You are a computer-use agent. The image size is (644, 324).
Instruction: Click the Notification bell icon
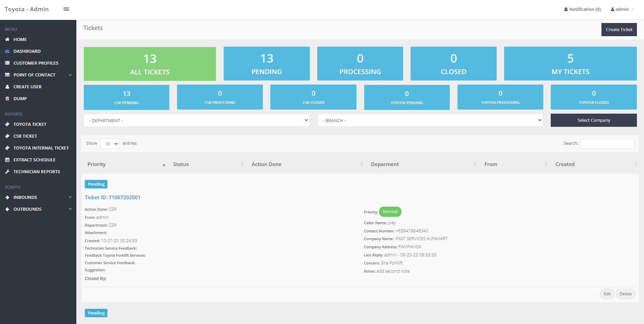pos(566,9)
